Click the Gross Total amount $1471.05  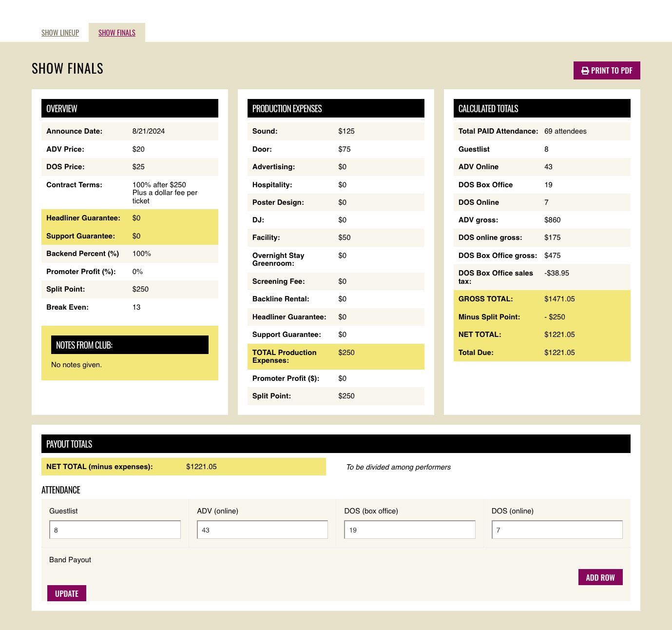[559, 299]
